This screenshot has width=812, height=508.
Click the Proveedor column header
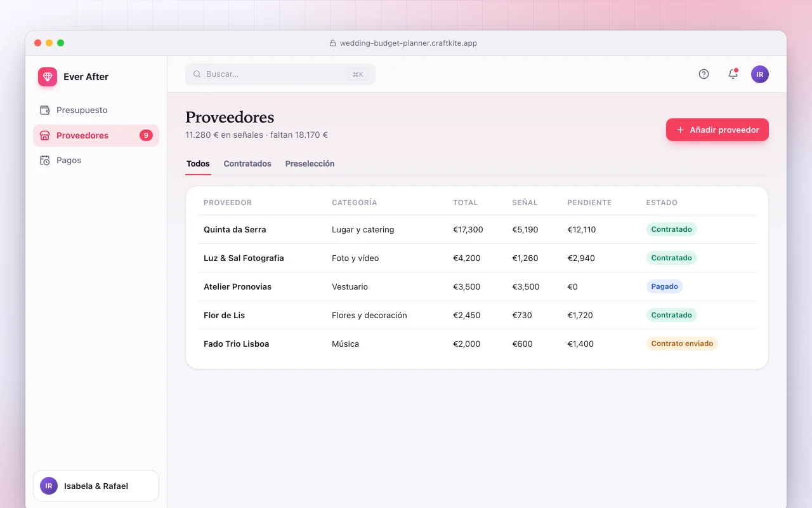pyautogui.click(x=228, y=203)
